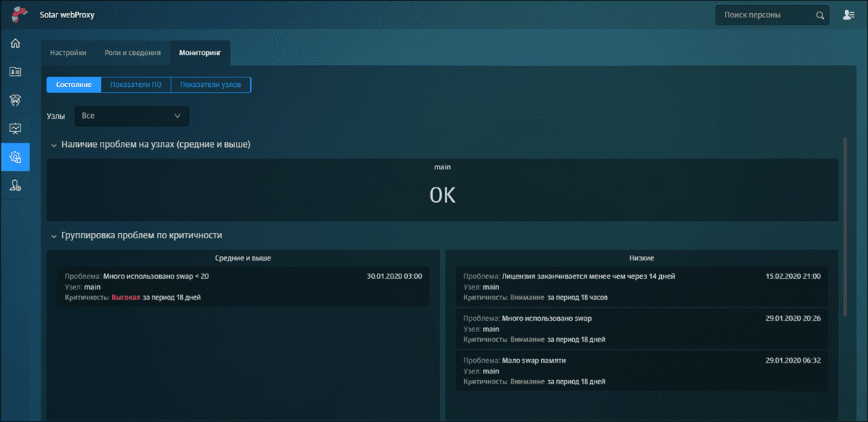
Task: Click the 30.01.2020 03:00 timestamp
Action: 394,276
